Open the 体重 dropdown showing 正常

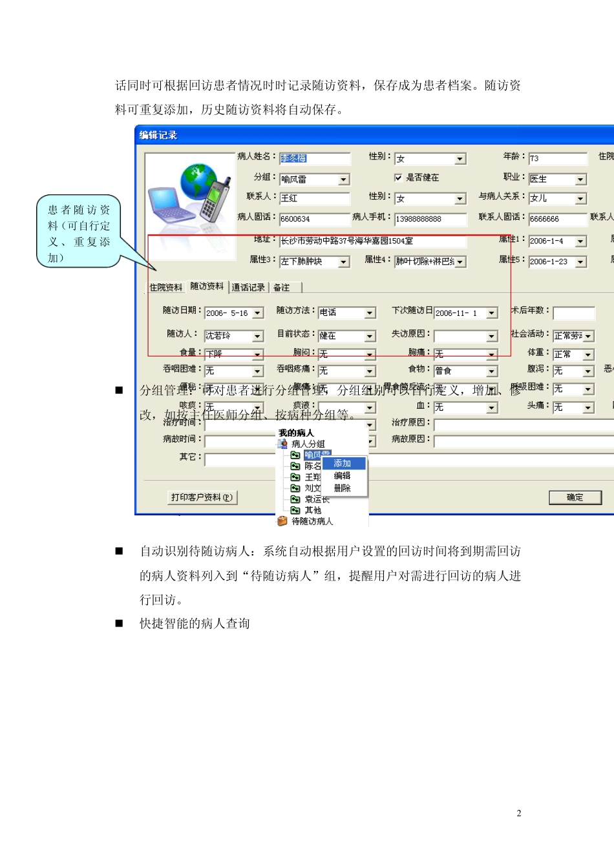[588, 355]
